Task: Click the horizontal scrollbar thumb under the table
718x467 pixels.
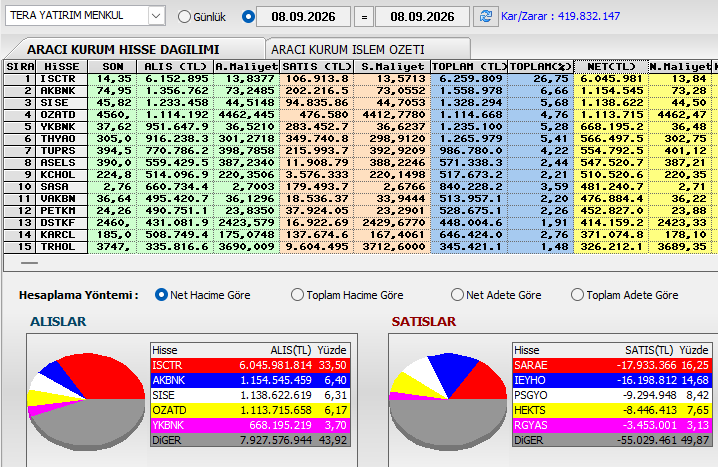Action: coord(29,263)
